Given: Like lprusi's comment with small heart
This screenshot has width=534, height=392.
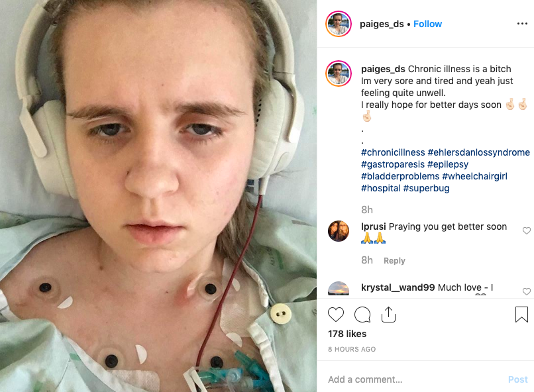Looking at the screenshot, I should pyautogui.click(x=527, y=230).
